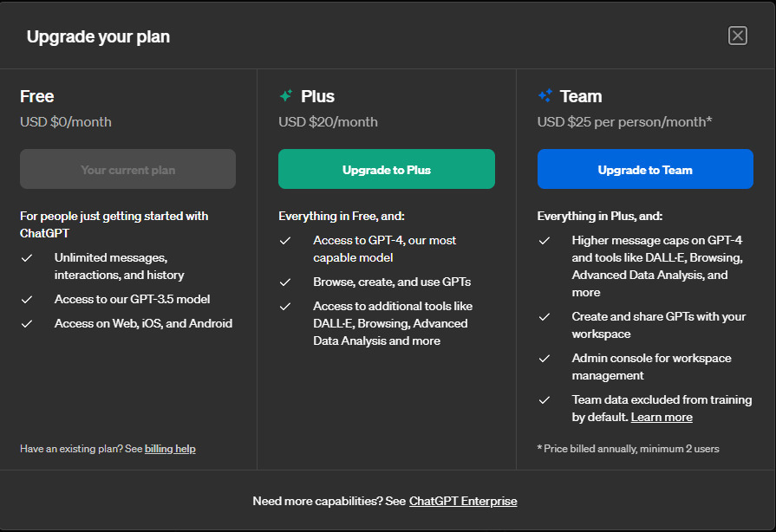Click the Upgrade your plan title
Viewport: 776px width, 532px height.
[98, 36]
